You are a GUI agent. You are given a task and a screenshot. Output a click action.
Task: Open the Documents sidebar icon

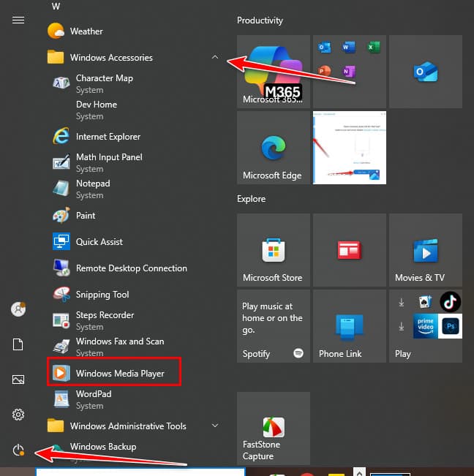[18, 344]
